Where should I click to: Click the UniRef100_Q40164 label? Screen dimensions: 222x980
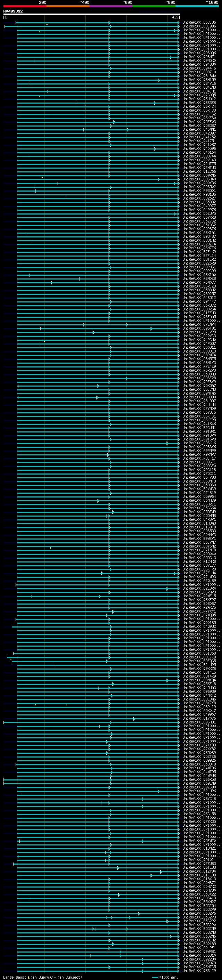pos(199,153)
